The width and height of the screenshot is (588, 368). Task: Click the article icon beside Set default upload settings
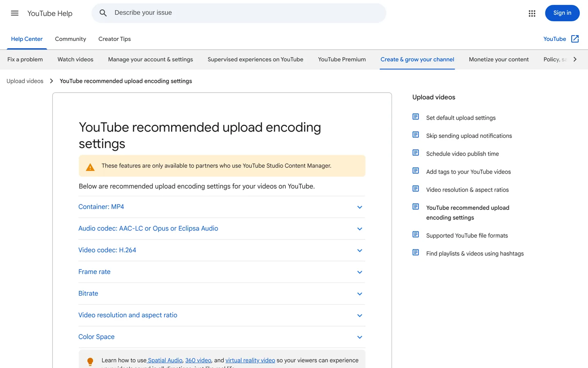click(416, 117)
